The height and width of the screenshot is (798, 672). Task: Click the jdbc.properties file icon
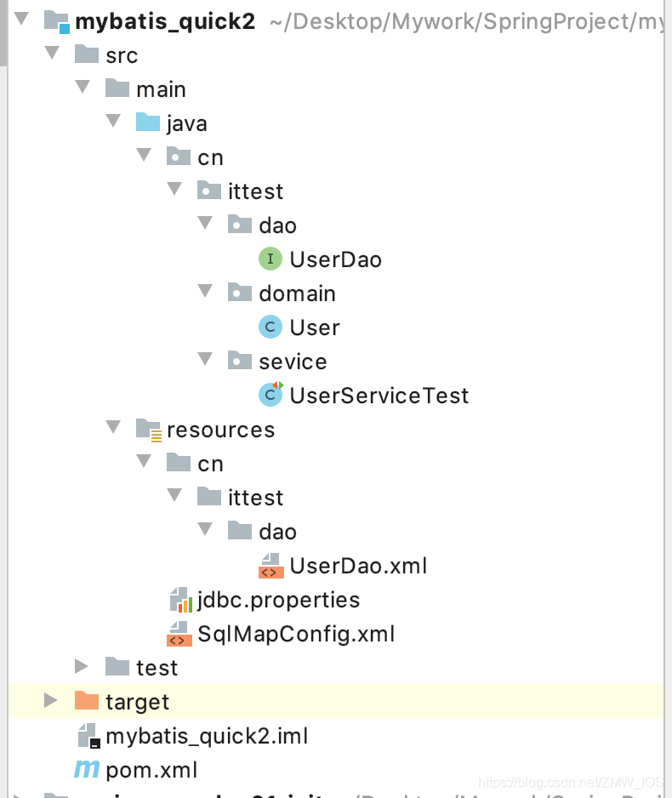pyautogui.click(x=180, y=600)
